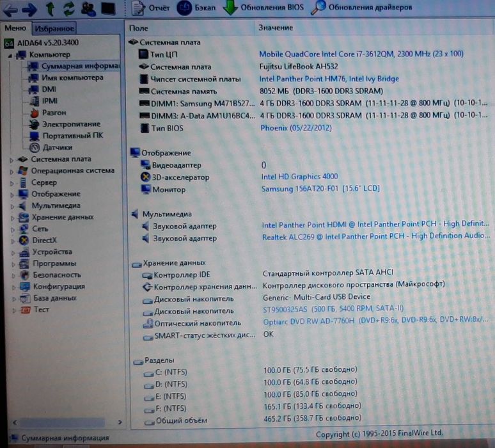Expand Мультимедиа tree node
The image size is (495, 448).
click(13, 207)
